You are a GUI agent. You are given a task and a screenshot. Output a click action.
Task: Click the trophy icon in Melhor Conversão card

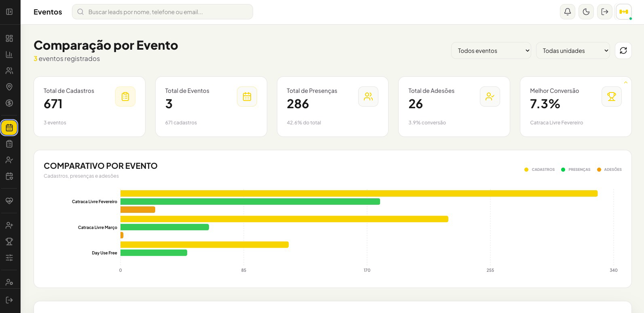click(612, 97)
